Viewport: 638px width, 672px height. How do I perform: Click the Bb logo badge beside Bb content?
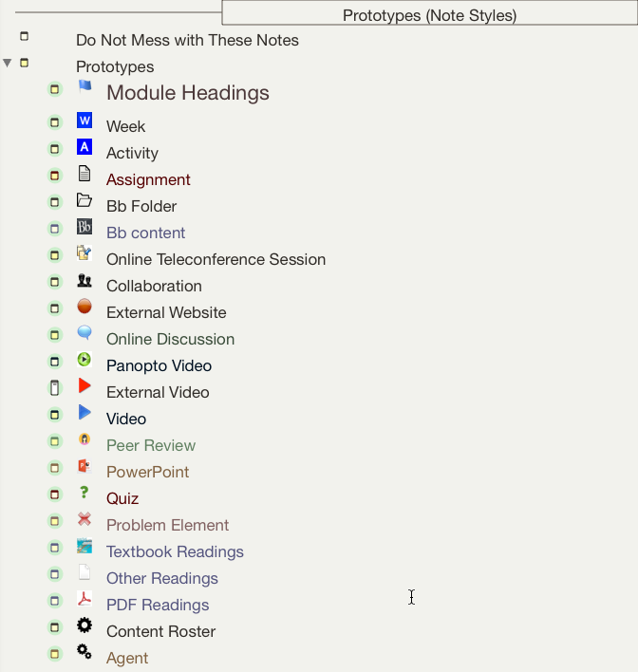84,227
